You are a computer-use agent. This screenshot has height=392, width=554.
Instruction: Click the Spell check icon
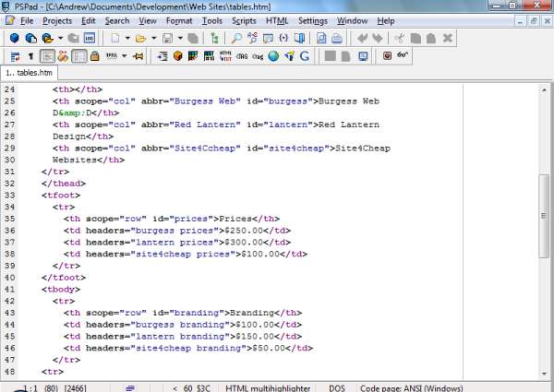pyautogui.click(x=112, y=56)
